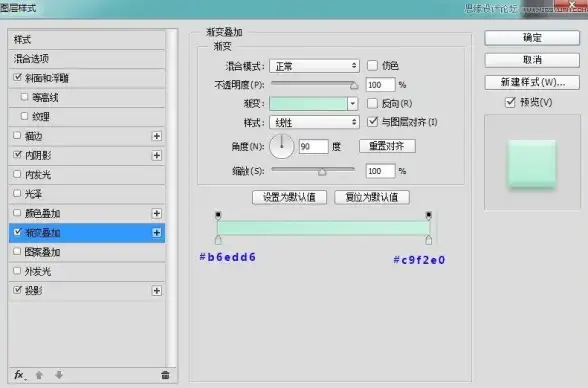Screen dimensions: 588x388
Task: Open 混合模式 blend mode dropdown
Action: tap(314, 66)
